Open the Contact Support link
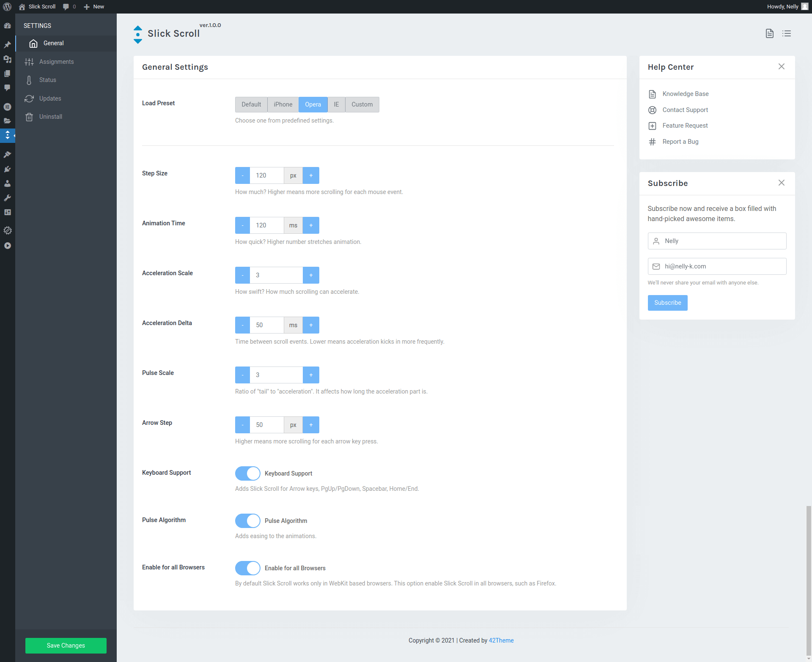This screenshot has width=812, height=662. [x=685, y=110]
